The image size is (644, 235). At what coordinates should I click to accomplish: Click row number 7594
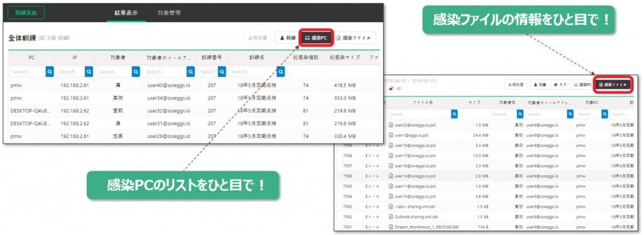[x=347, y=196]
